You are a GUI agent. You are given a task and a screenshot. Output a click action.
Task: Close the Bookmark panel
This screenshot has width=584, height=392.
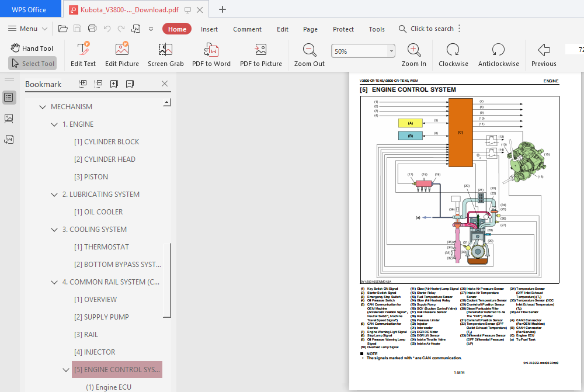click(165, 84)
